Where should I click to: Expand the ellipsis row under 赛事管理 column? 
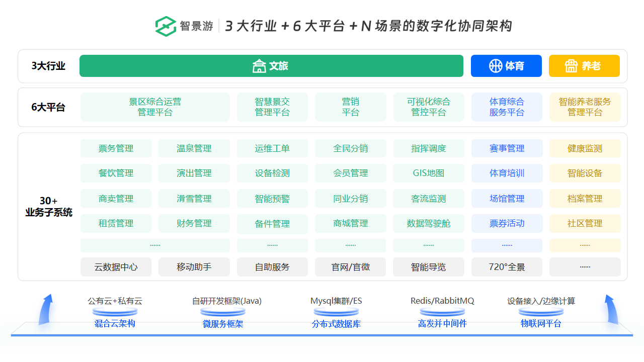pos(507,245)
